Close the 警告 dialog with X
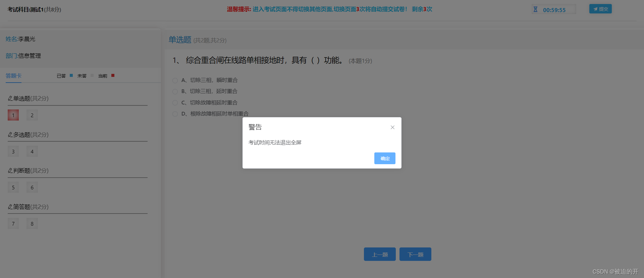The image size is (644, 278). (392, 127)
